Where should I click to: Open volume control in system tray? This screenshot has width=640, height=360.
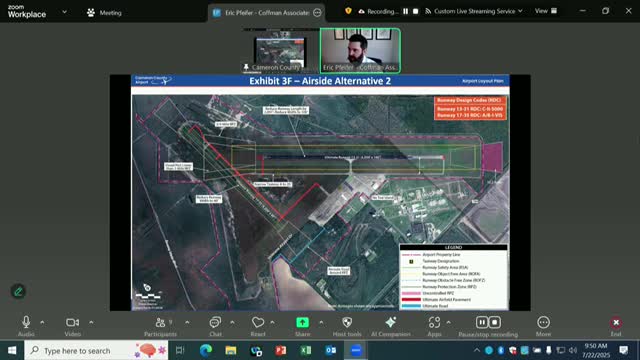[573, 350]
